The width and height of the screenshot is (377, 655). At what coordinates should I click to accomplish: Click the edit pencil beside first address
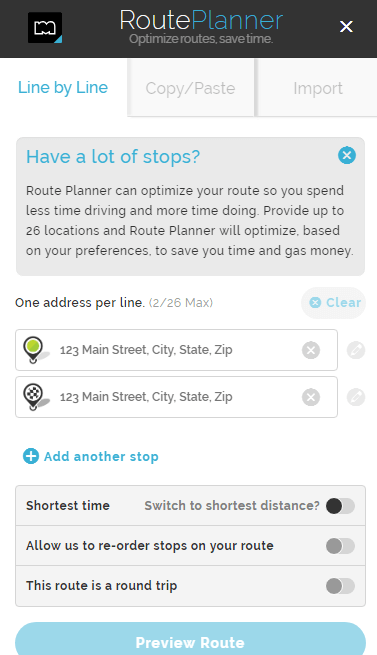pos(356,350)
